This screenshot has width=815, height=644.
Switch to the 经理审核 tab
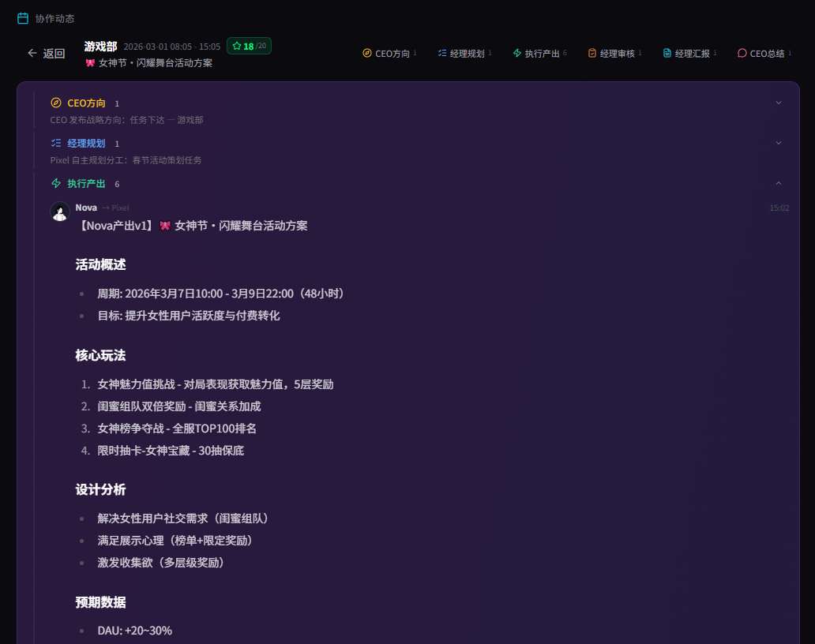[614, 53]
